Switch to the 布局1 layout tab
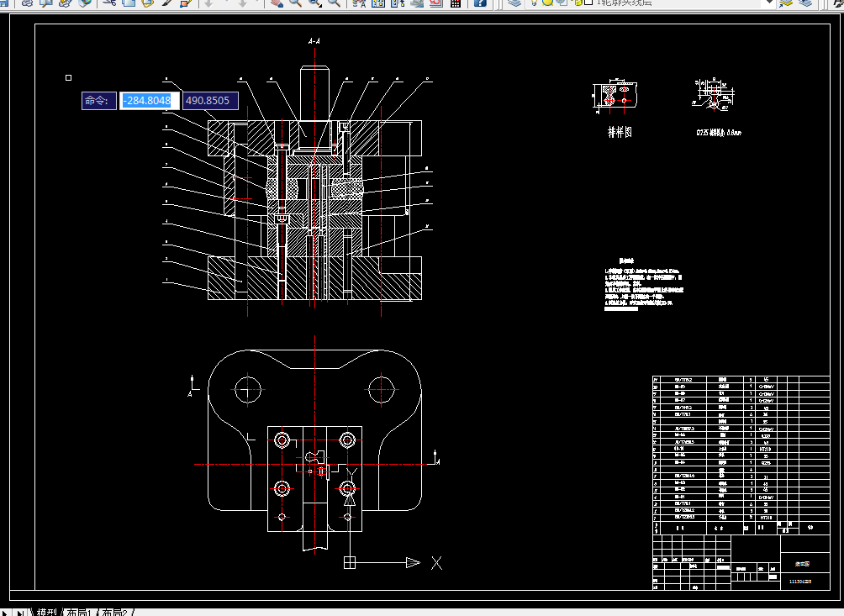 [80, 612]
